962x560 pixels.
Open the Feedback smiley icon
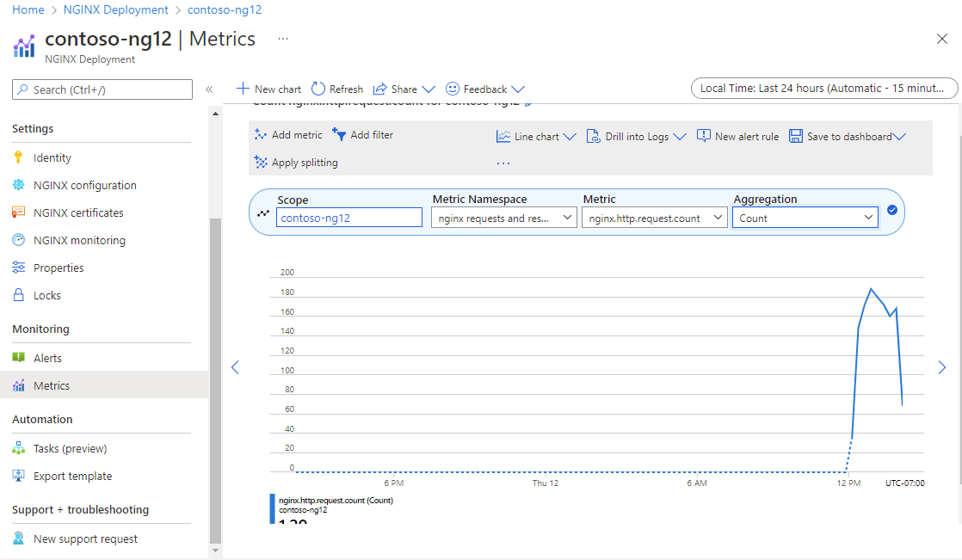453,89
